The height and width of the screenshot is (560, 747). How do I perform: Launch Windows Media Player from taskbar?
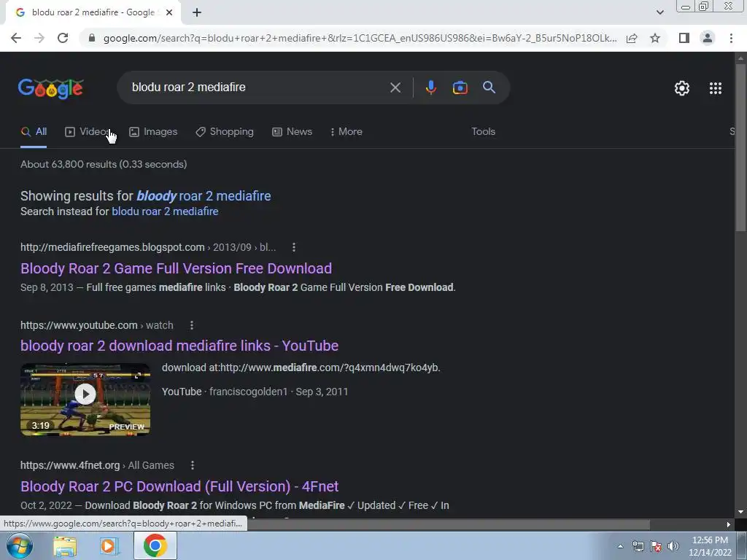109,546
